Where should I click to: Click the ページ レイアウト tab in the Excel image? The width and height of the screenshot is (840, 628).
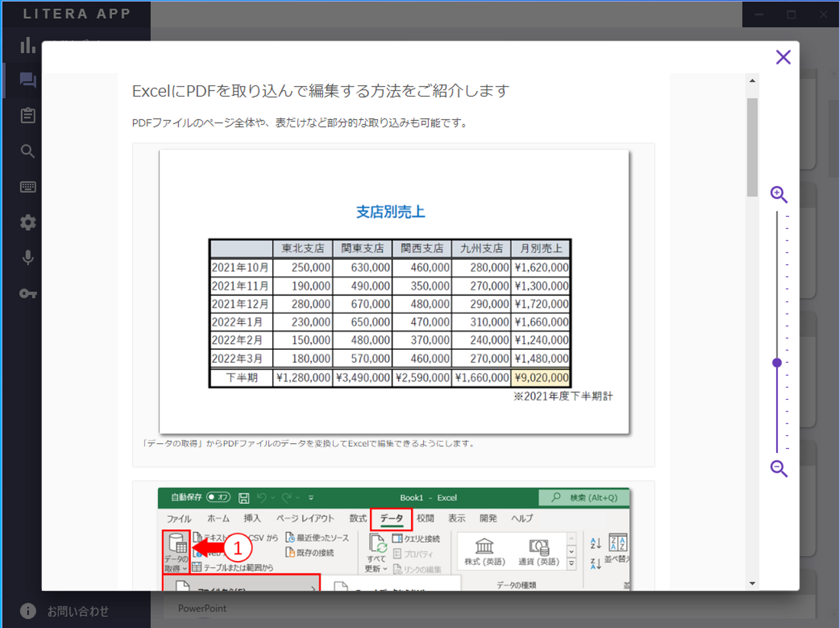[x=305, y=518]
